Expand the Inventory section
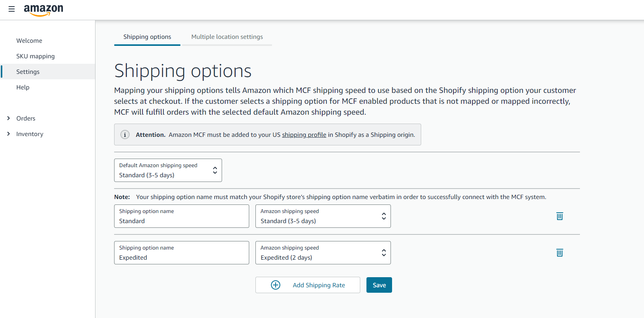The height and width of the screenshot is (318, 644). [9, 134]
